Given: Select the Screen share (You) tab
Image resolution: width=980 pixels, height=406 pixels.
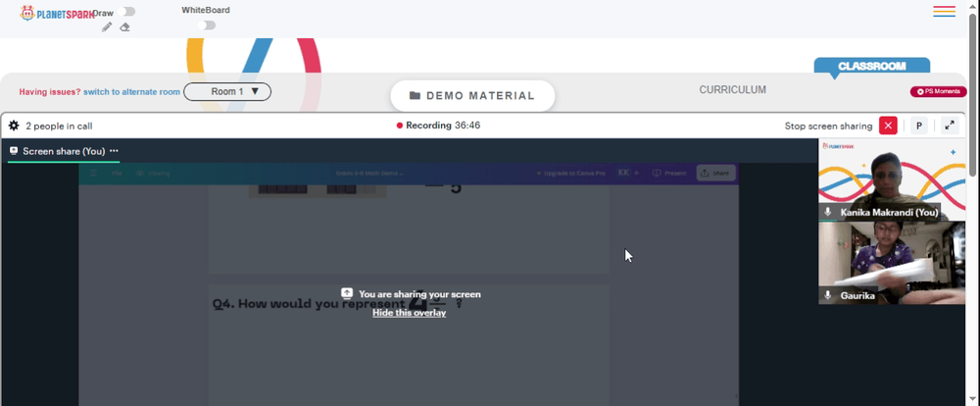Looking at the screenshot, I should (x=64, y=151).
